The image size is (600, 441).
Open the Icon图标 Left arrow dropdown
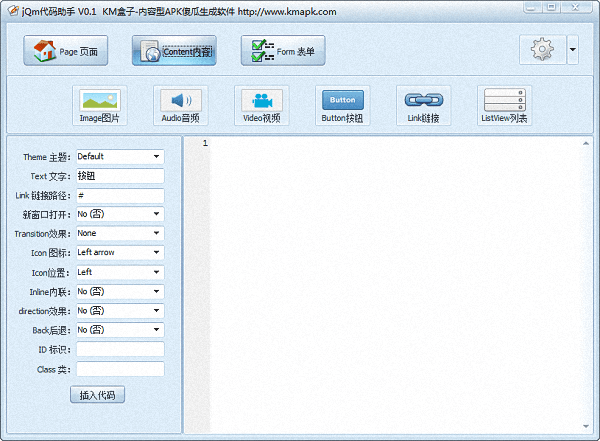[119, 253]
